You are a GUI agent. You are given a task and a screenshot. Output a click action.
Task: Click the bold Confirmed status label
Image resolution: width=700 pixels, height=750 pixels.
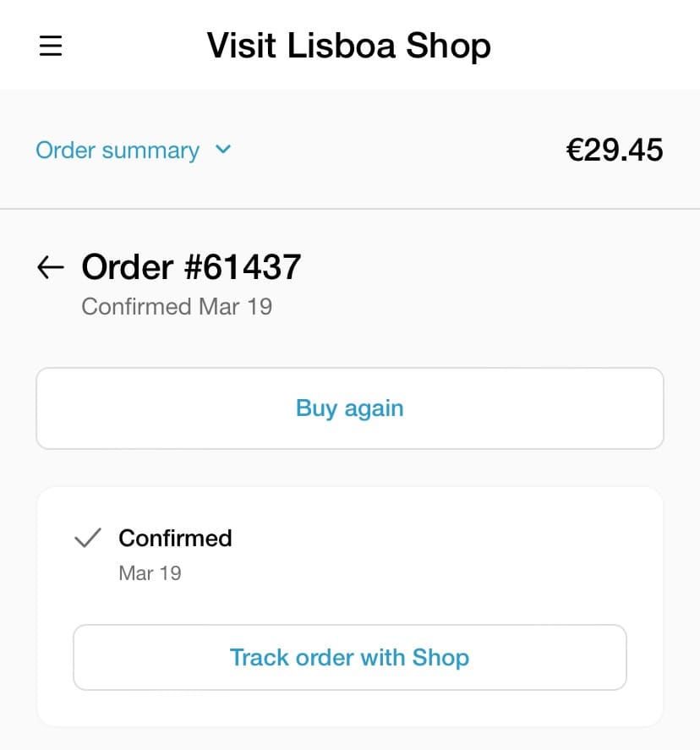[175, 538]
